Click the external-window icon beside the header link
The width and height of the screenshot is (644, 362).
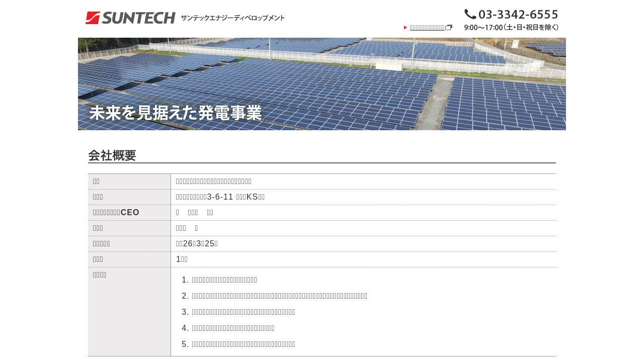coord(449,27)
